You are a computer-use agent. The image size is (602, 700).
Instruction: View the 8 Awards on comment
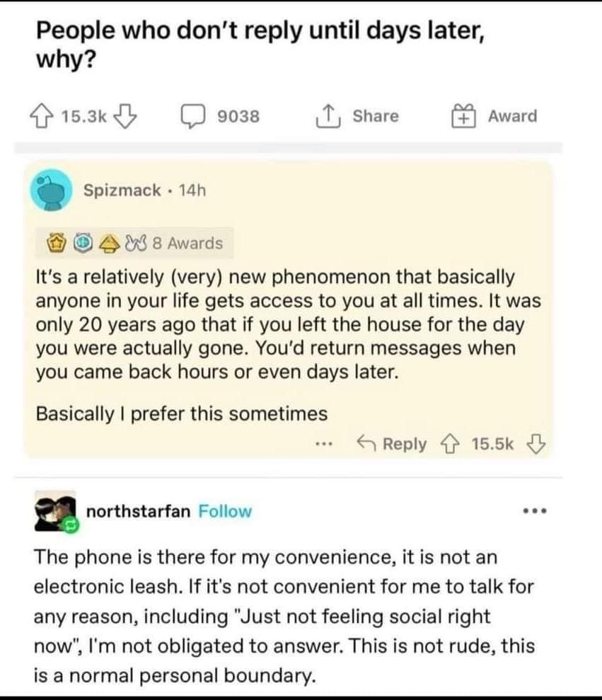point(185,243)
